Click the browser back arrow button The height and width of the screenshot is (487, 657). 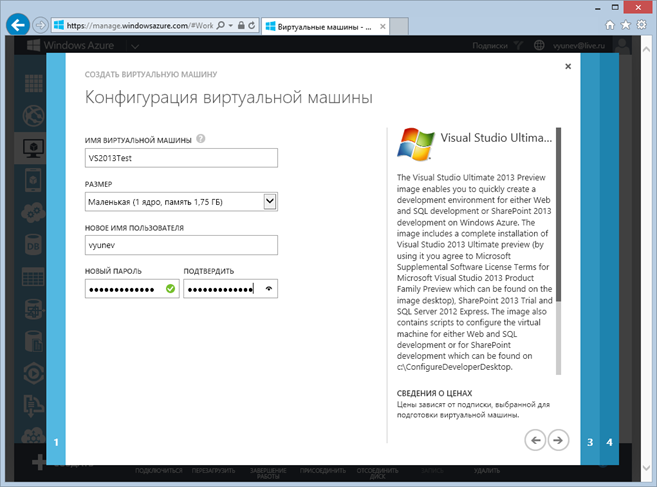(x=18, y=25)
